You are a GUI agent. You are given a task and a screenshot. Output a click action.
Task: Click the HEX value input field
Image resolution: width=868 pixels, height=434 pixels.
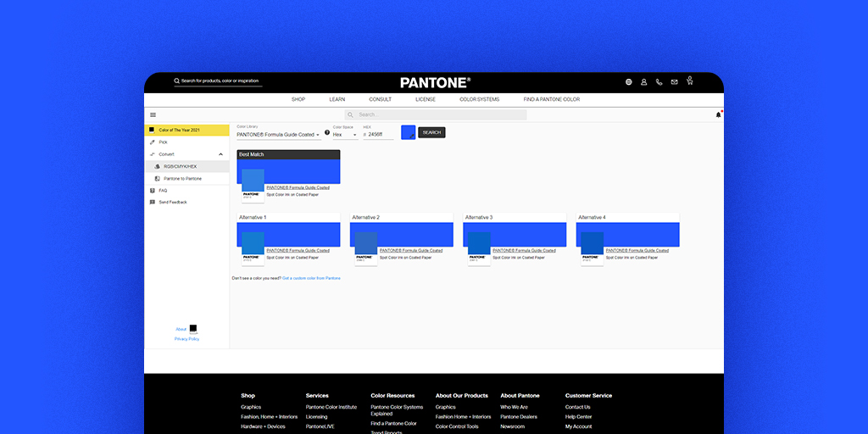[381, 135]
